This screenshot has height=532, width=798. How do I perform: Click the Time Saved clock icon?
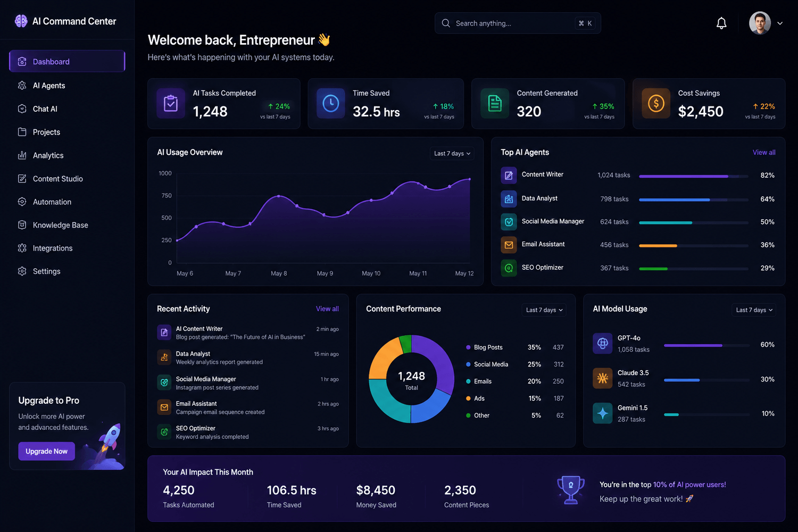[331, 103]
